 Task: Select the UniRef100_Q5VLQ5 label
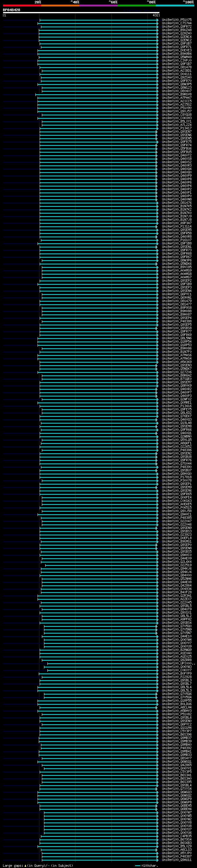[x=177, y=440]
